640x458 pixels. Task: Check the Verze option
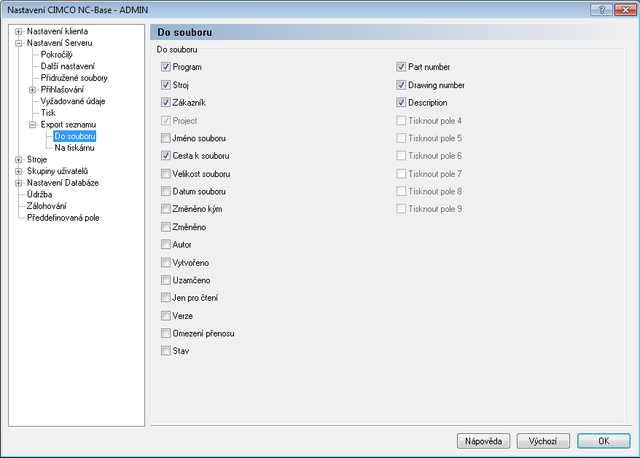tap(166, 316)
